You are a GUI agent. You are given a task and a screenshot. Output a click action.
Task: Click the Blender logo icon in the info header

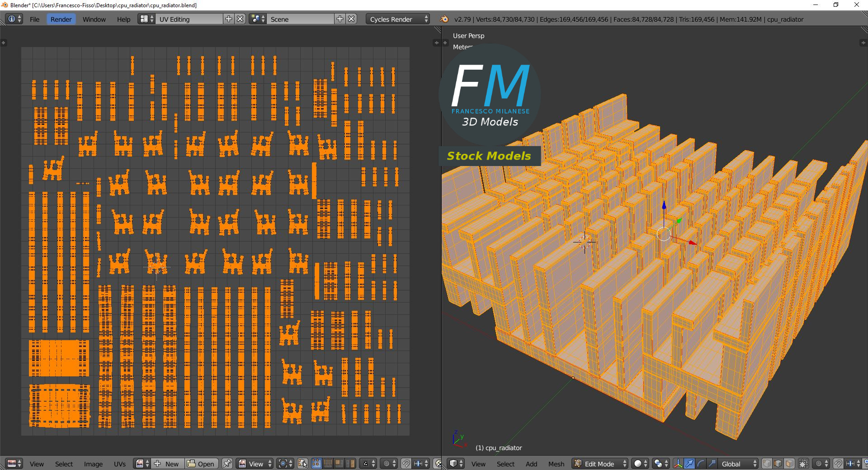coord(444,19)
